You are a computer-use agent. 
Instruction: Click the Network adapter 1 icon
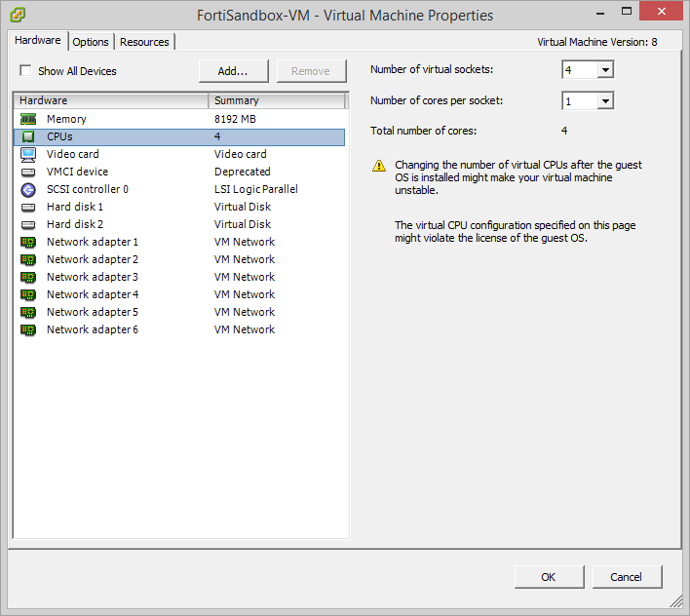coord(28,242)
